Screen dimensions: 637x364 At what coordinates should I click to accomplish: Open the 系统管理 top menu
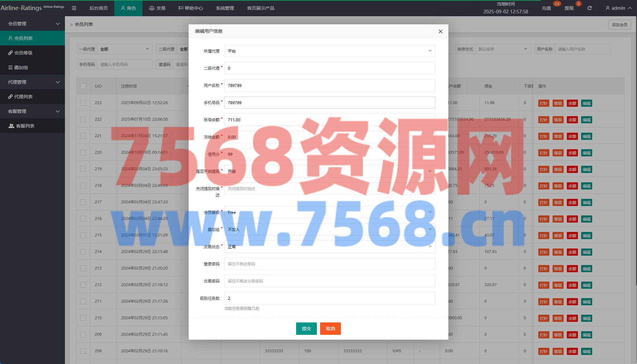tap(225, 8)
